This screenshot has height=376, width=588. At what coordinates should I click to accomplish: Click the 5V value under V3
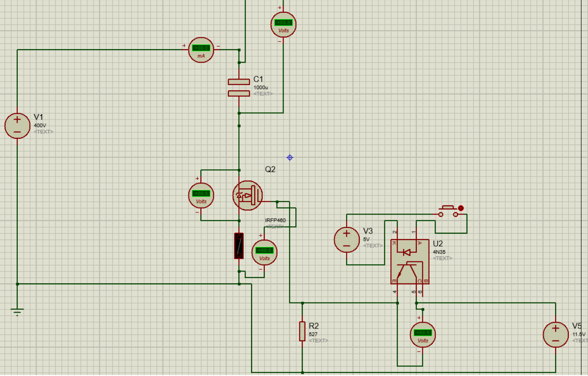point(367,239)
